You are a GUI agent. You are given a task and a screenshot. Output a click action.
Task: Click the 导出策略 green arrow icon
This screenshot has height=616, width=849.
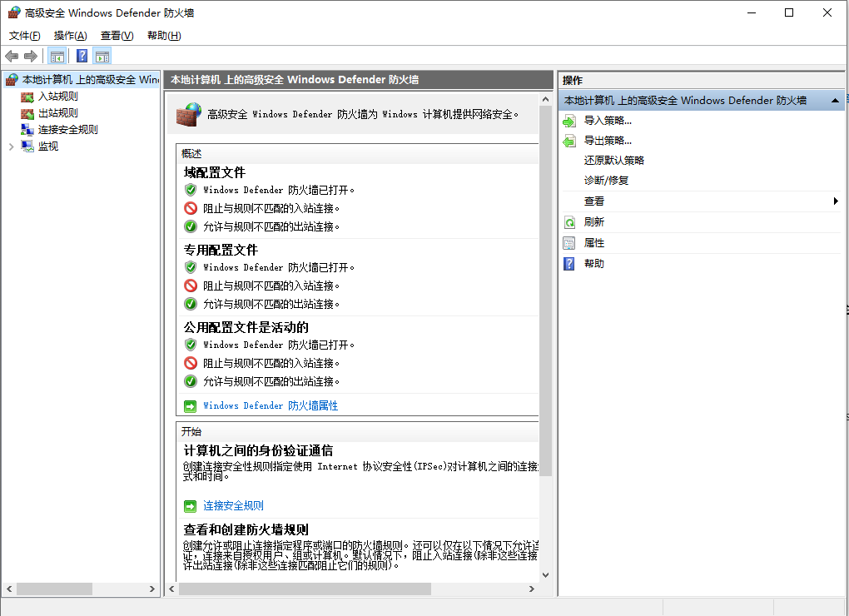(x=569, y=142)
